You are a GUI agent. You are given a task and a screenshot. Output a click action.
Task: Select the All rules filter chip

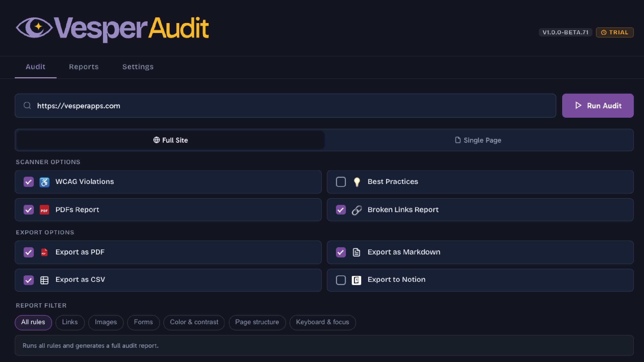[33, 322]
